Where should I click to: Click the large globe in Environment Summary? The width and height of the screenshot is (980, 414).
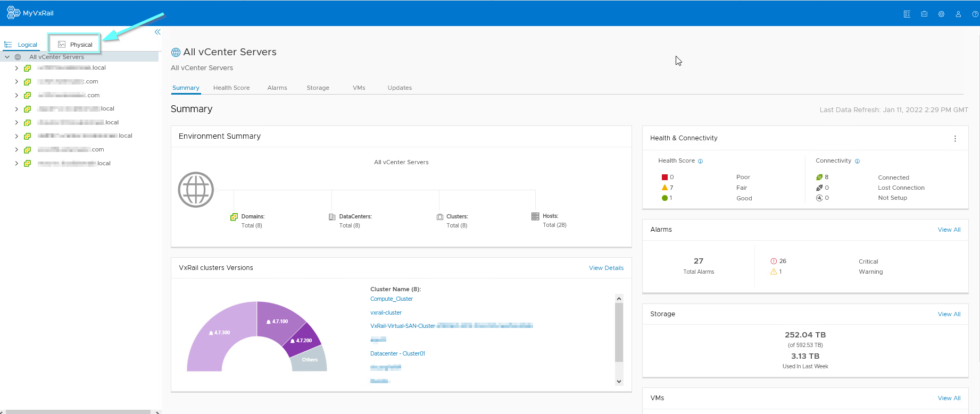196,190
